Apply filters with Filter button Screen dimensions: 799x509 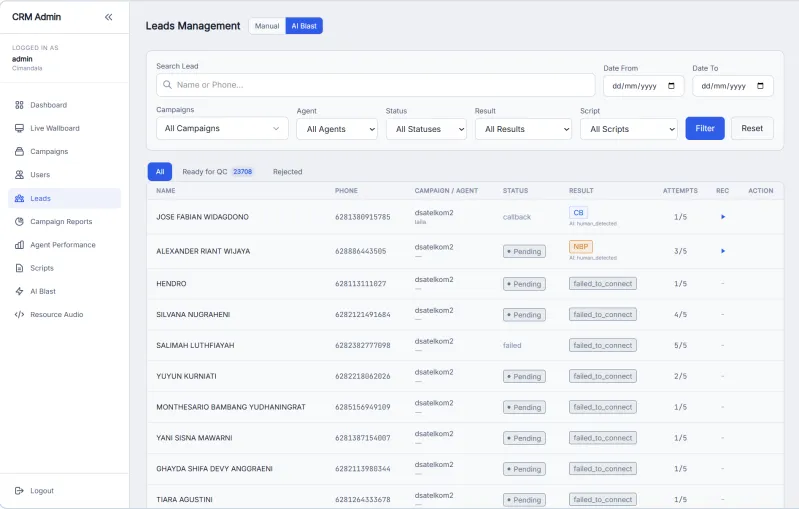[705, 128]
